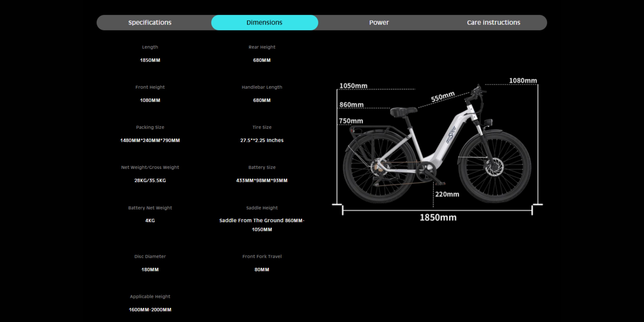Viewport: 644px width, 322px height.
Task: Click the Packing Size value text
Action: coord(150,140)
